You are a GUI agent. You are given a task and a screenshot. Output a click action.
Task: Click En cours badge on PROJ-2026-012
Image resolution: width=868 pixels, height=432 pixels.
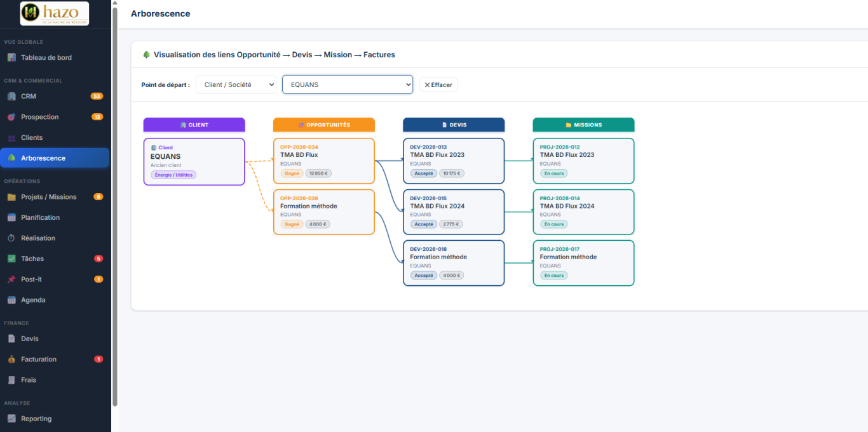click(553, 173)
